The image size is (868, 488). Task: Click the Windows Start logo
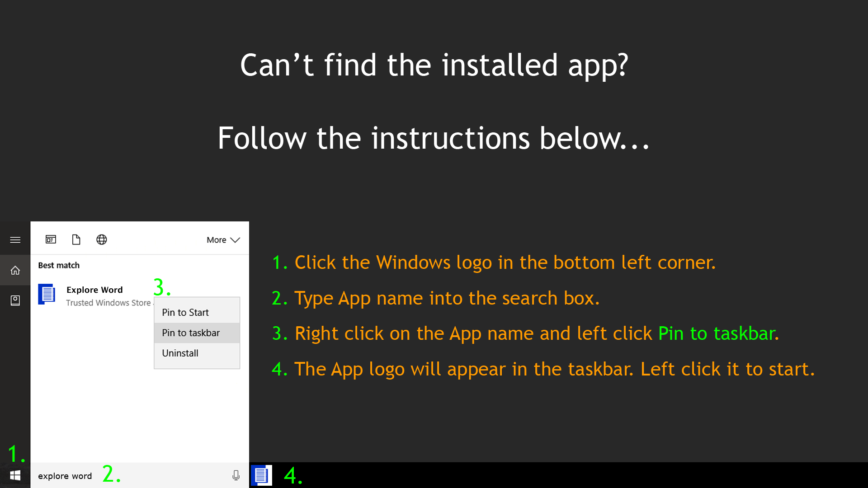pos(15,475)
